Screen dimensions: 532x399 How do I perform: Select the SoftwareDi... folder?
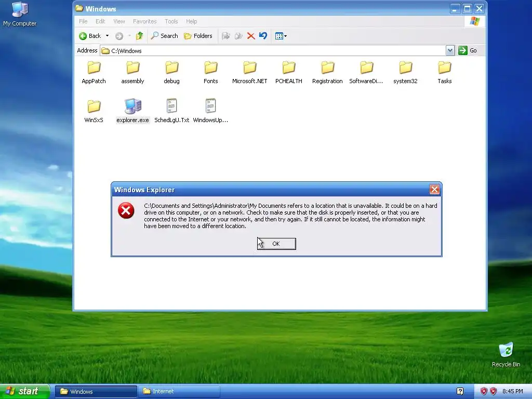[x=366, y=73]
